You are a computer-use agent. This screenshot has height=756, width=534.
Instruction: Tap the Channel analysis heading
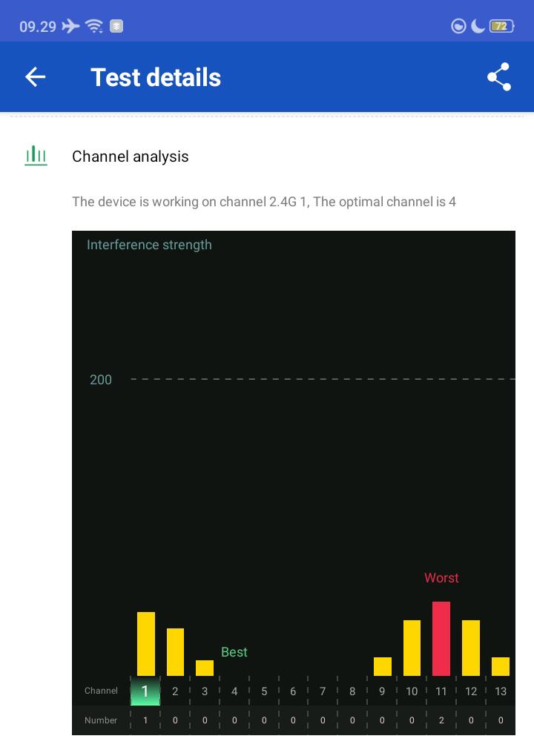point(131,157)
